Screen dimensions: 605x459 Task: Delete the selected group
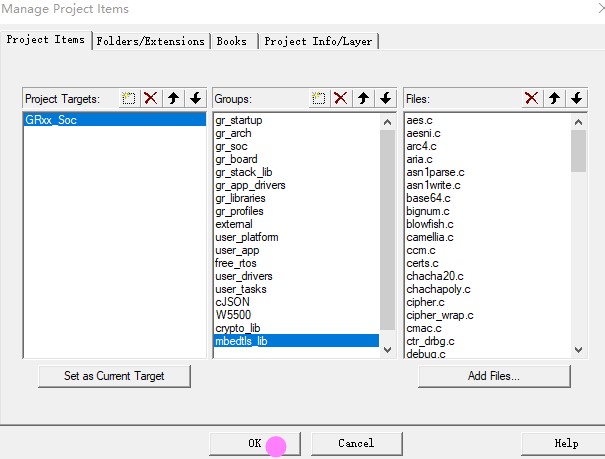pos(340,98)
